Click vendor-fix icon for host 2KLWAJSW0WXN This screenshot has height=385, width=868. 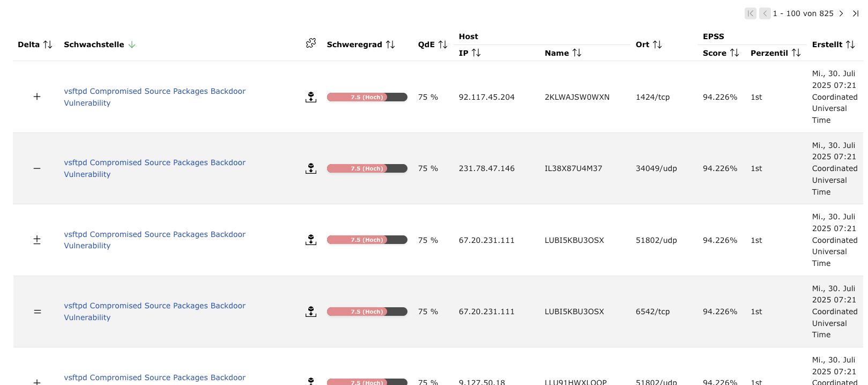tap(311, 97)
